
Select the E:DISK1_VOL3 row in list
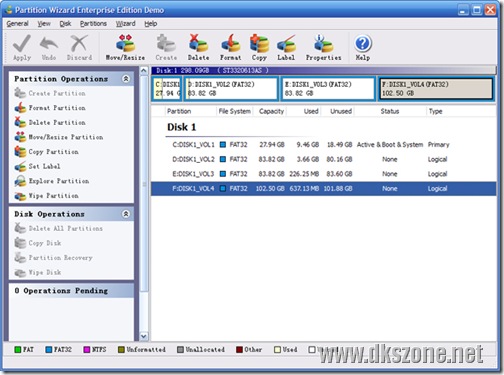pyautogui.click(x=323, y=174)
